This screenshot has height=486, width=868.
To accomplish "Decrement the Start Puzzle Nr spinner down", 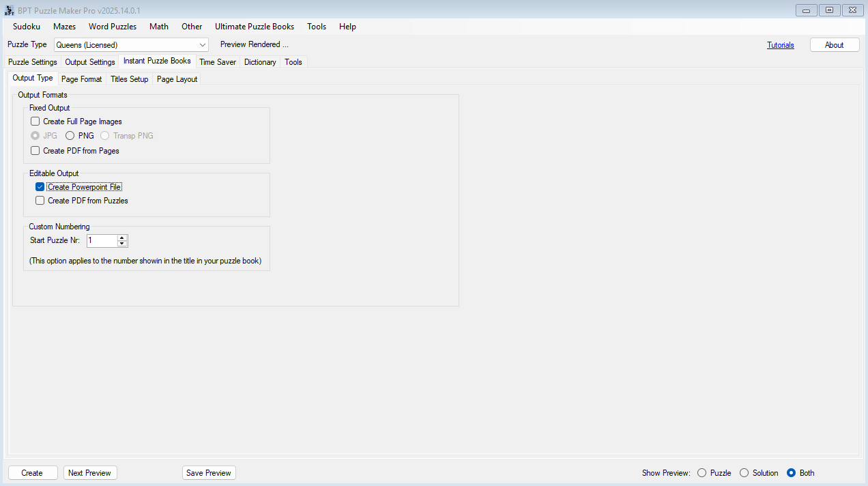I will point(122,244).
